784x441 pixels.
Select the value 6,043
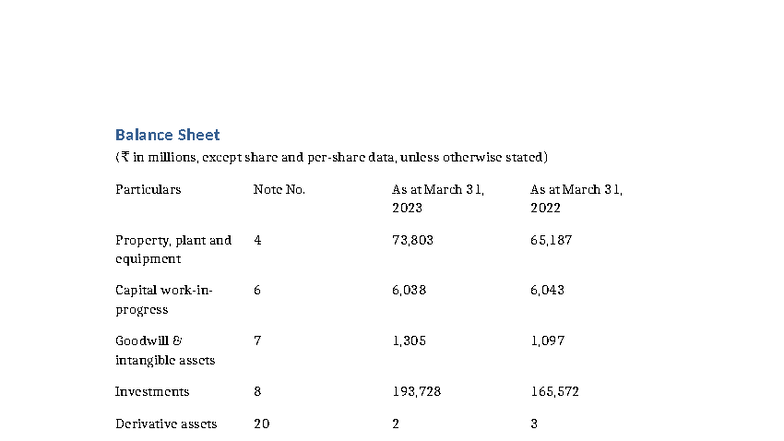[548, 290]
